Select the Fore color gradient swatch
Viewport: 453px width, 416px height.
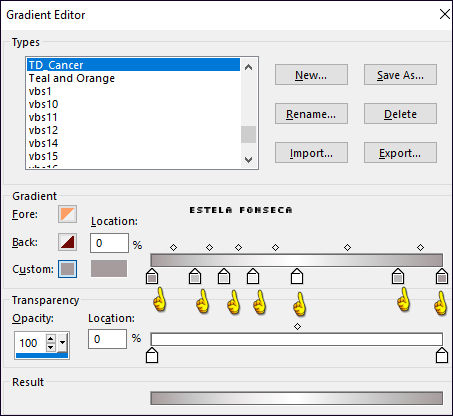coord(67,214)
